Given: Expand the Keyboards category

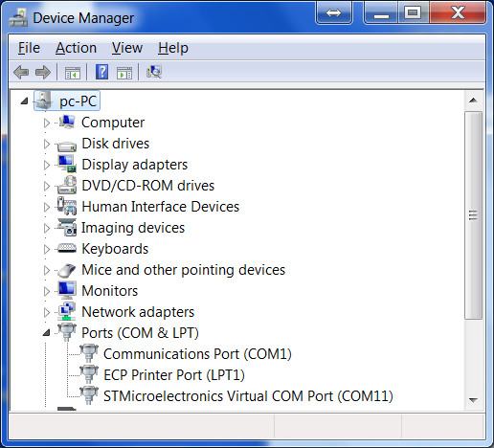Looking at the screenshot, I should click(x=47, y=249).
